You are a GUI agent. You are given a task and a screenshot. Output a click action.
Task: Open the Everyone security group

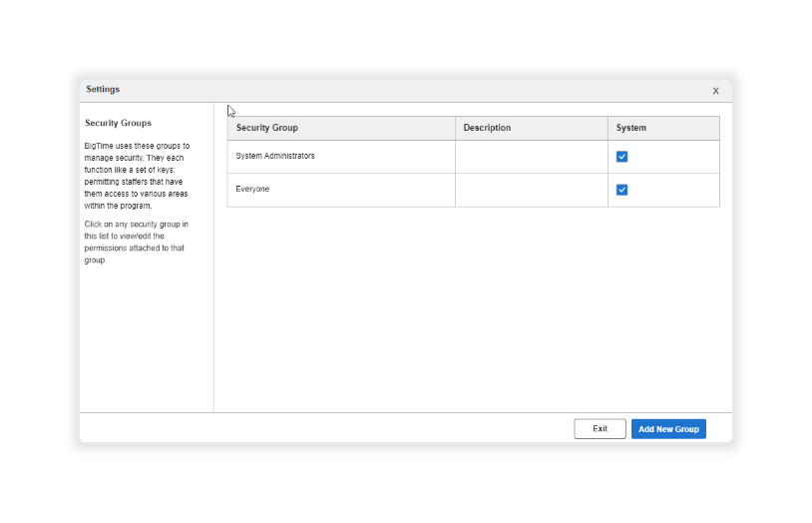252,190
